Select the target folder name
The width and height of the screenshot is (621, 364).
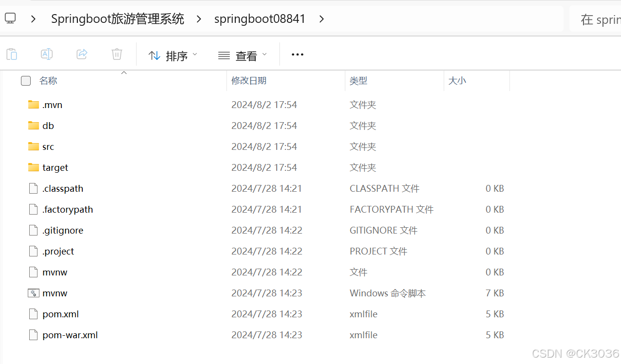tap(55, 168)
